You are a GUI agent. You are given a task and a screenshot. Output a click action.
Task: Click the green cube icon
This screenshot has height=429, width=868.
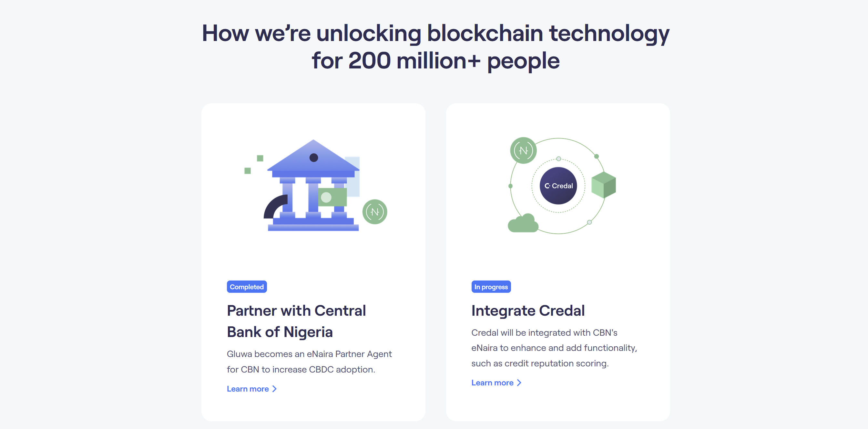(x=603, y=185)
